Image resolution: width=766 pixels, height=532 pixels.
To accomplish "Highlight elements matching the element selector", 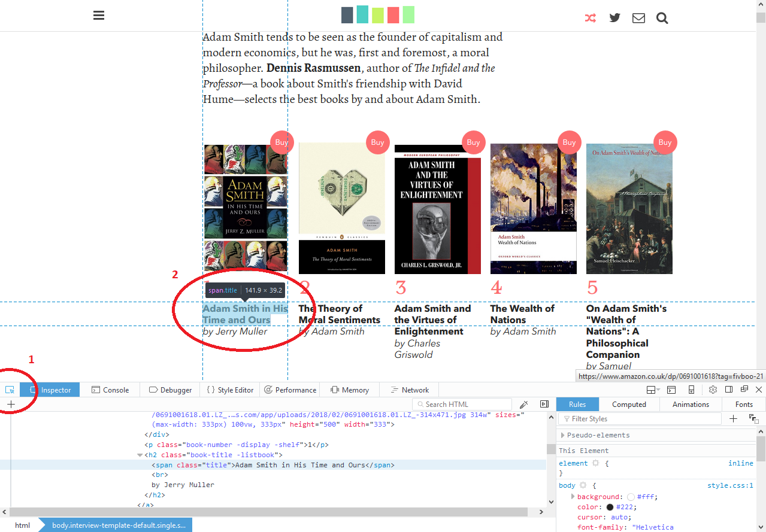I will (595, 463).
